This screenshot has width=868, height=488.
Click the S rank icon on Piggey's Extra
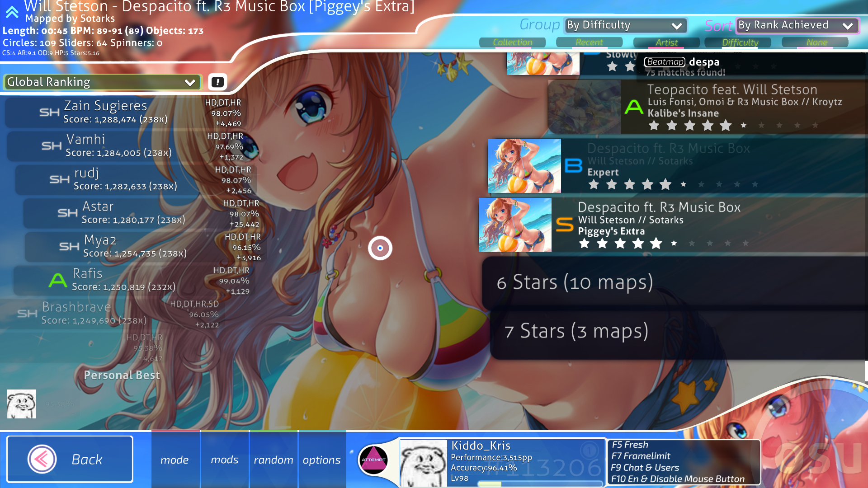tap(565, 225)
